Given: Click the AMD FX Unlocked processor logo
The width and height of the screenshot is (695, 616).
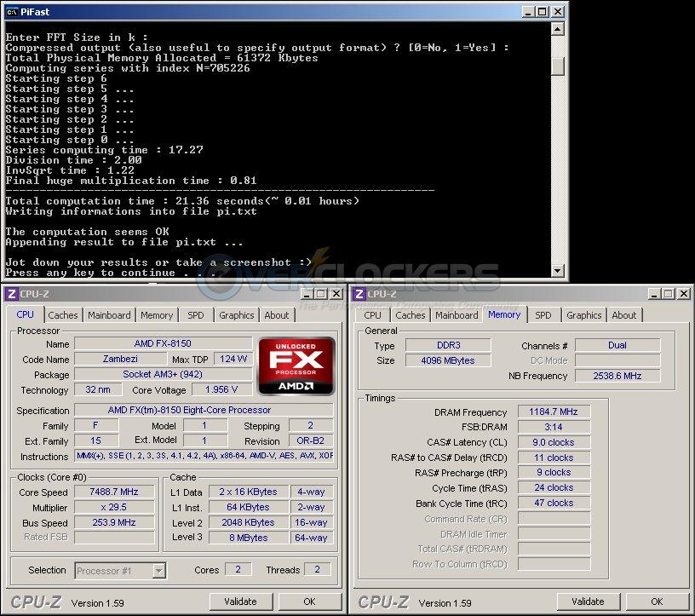Looking at the screenshot, I should pos(296,366).
